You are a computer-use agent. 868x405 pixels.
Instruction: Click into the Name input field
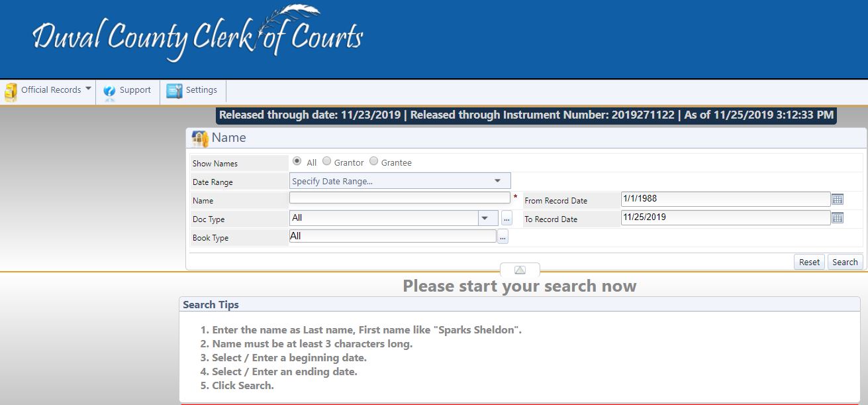click(399, 198)
